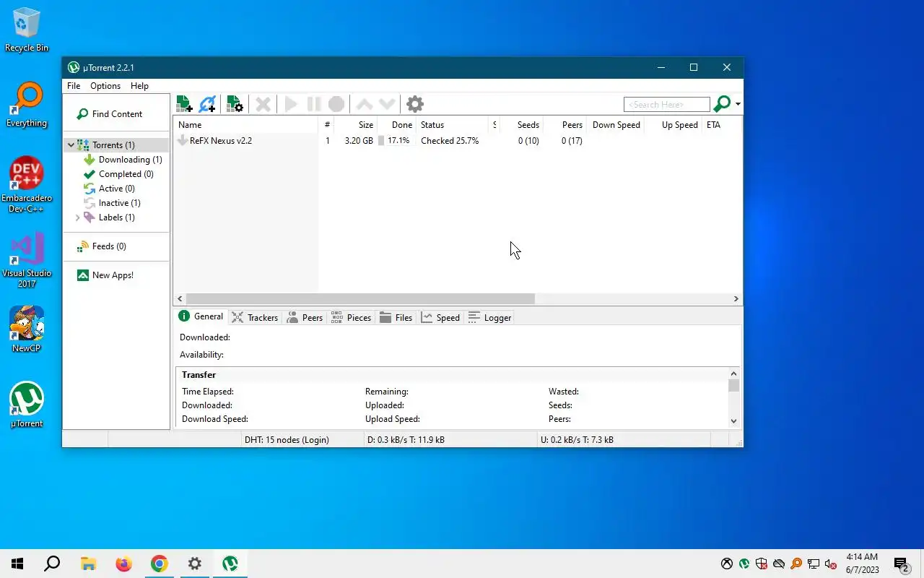Screen dimensions: 924x578
Task: Open the File menu
Action: pyautogui.click(x=74, y=85)
